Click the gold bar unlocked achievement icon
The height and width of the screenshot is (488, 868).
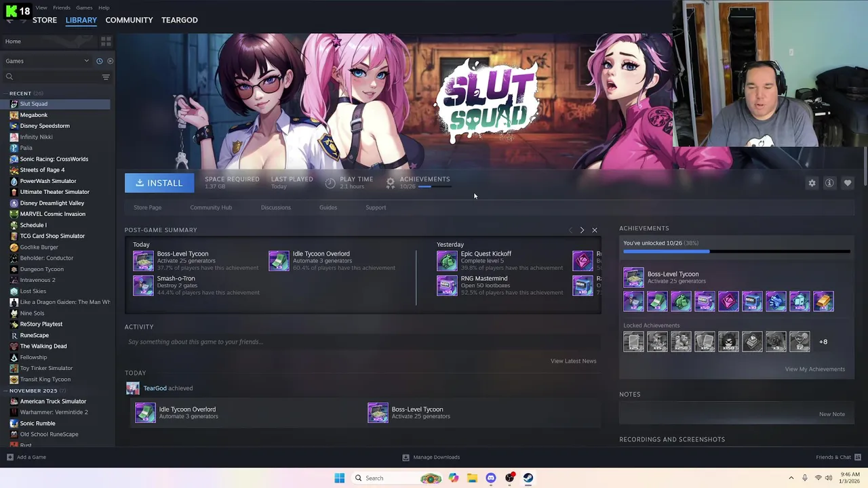pos(823,301)
